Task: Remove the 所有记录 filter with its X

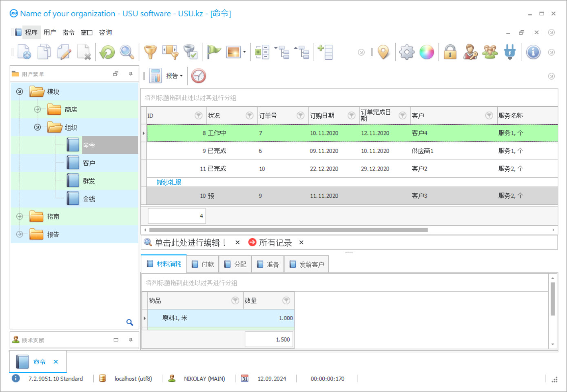Action: (301, 242)
